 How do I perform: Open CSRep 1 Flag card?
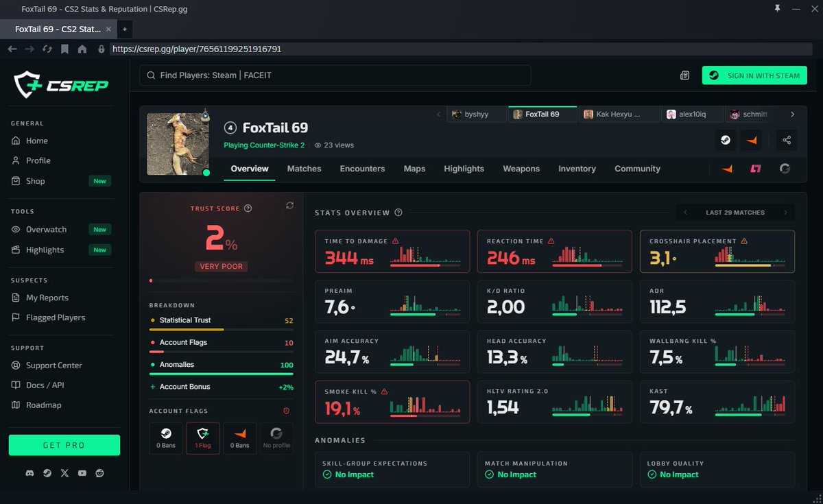[203, 439]
